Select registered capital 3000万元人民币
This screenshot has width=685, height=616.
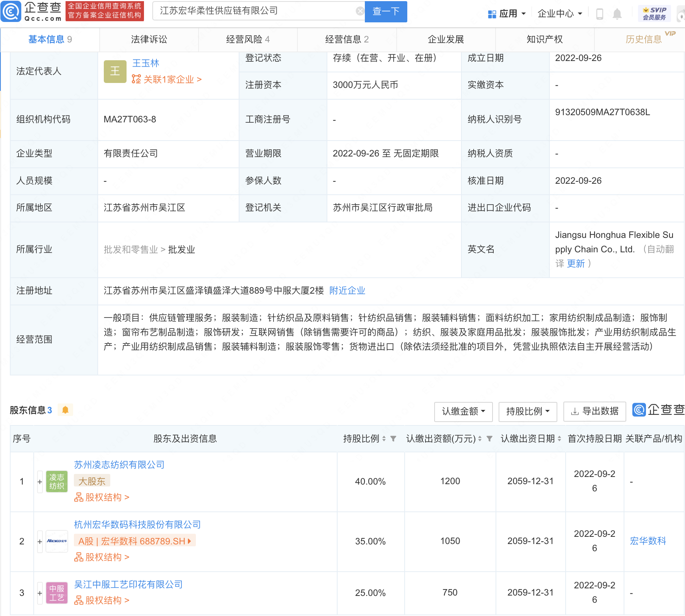click(365, 85)
